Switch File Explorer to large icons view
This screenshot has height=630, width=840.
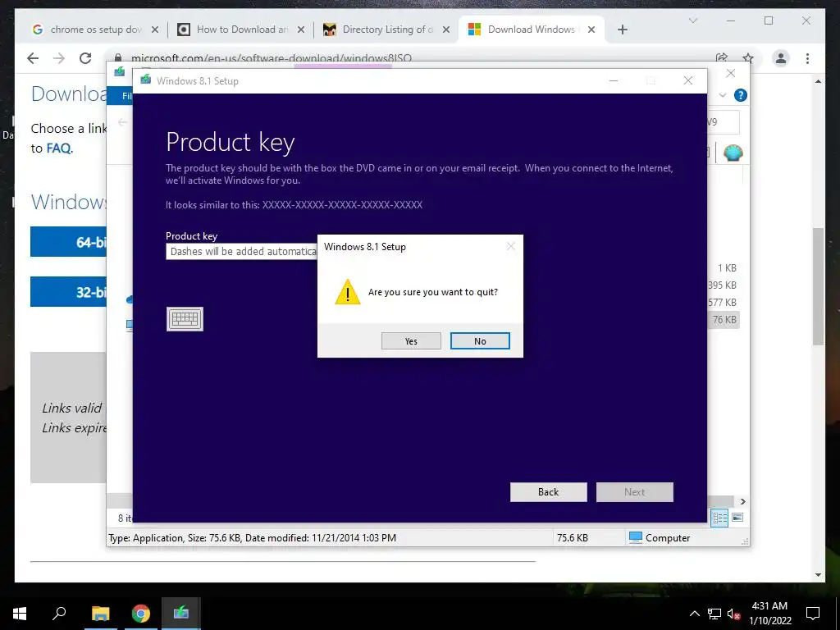coord(737,518)
